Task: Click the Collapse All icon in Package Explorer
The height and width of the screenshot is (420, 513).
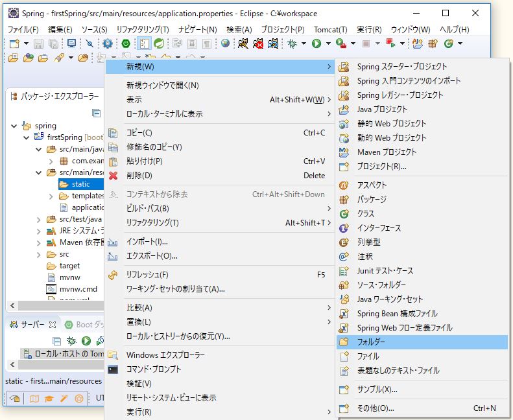Action: tap(96, 113)
